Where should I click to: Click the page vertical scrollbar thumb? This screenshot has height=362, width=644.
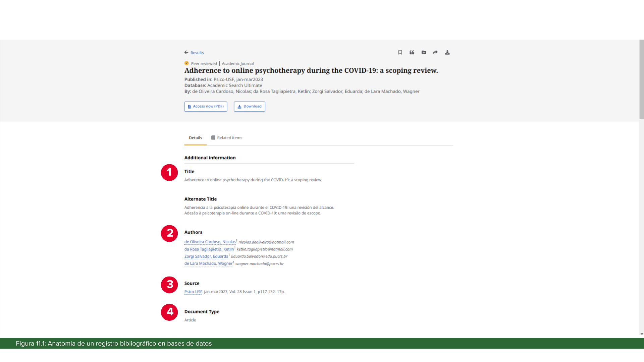tap(641, 79)
